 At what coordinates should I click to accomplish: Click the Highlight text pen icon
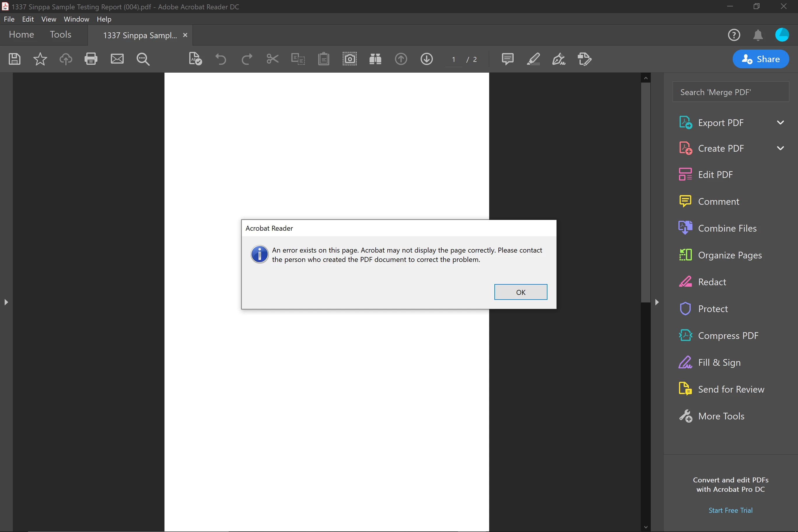533,59
